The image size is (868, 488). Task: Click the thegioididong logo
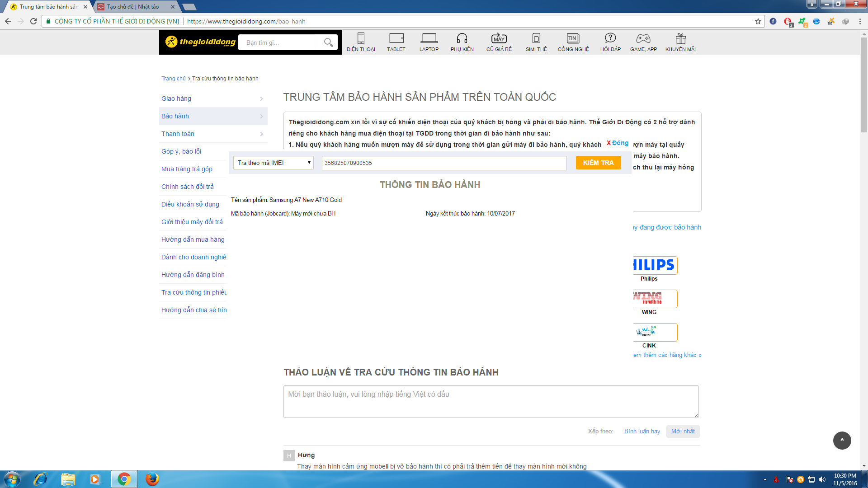coord(200,42)
